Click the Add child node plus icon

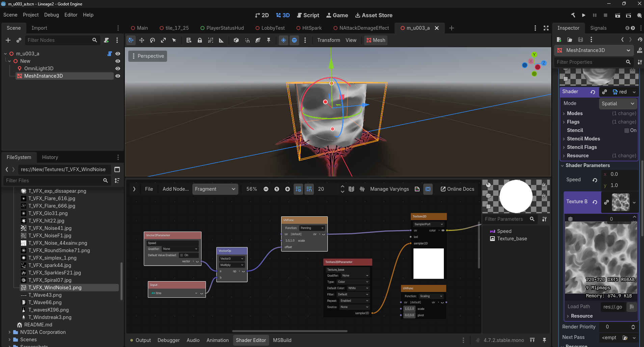coord(8,40)
